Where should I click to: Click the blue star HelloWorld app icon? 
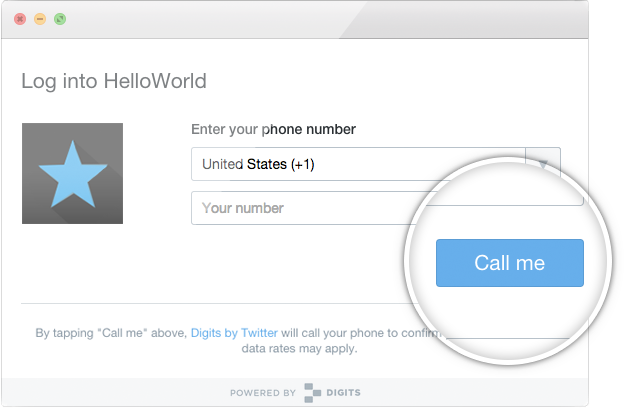click(x=72, y=174)
